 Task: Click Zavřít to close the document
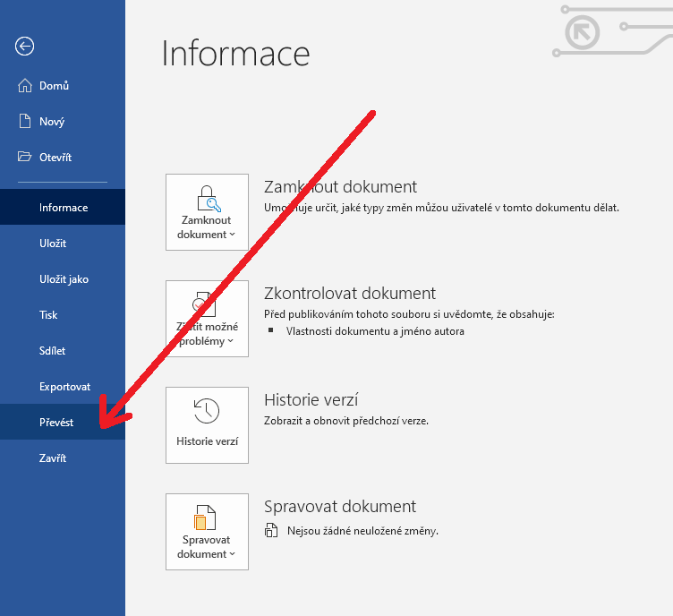pyautogui.click(x=53, y=458)
